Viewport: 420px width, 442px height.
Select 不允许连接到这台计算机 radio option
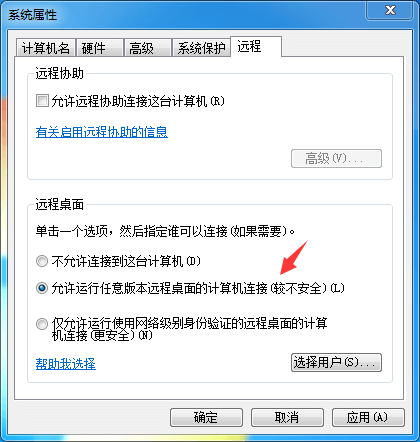42,261
